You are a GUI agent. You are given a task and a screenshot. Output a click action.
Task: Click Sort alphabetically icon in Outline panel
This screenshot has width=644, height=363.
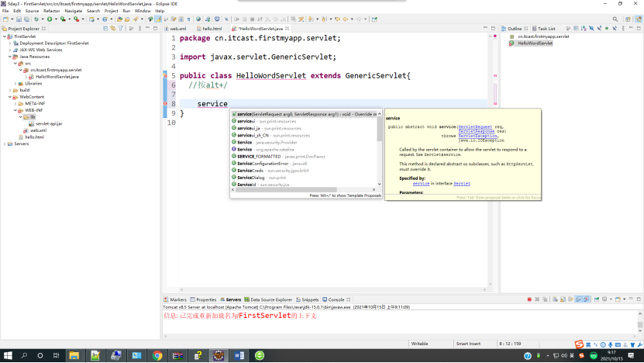point(584,29)
